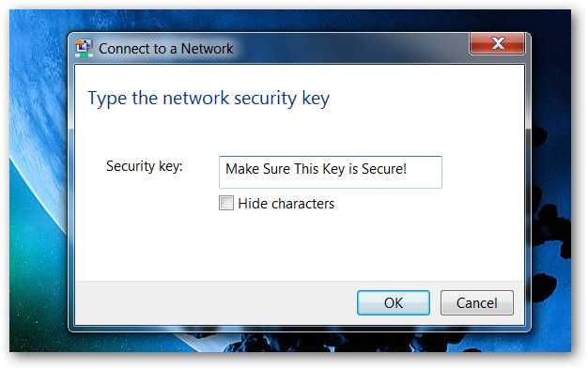The image size is (588, 369).
Task: Click the word Key inside the text box
Action: pos(333,169)
